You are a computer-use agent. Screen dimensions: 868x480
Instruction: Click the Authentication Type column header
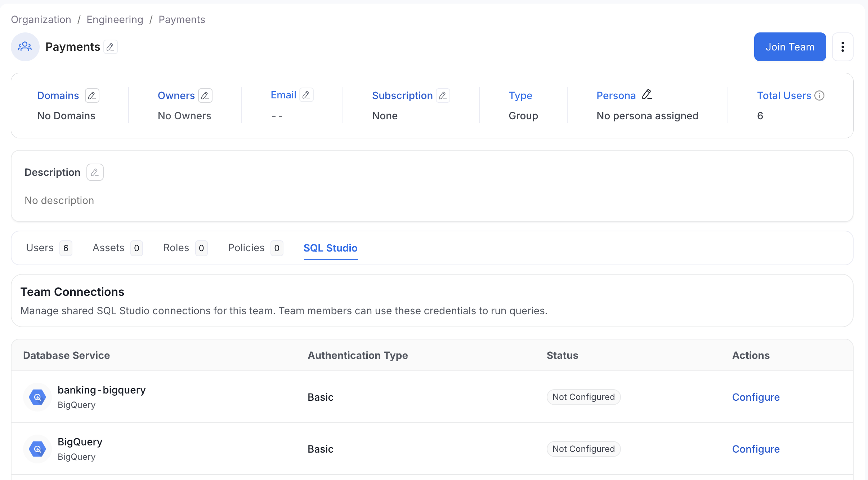click(358, 355)
